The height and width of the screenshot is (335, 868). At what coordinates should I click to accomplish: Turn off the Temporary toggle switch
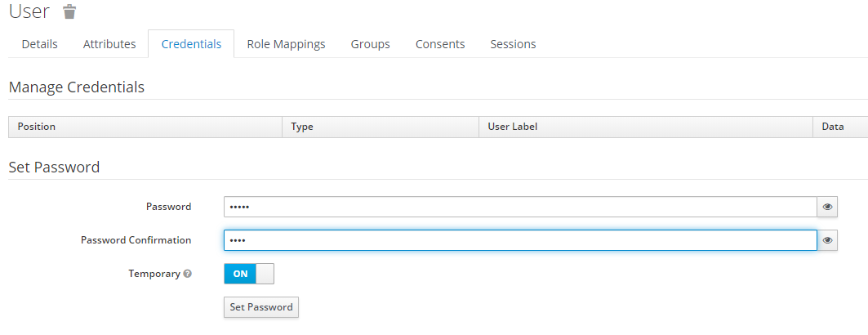249,274
